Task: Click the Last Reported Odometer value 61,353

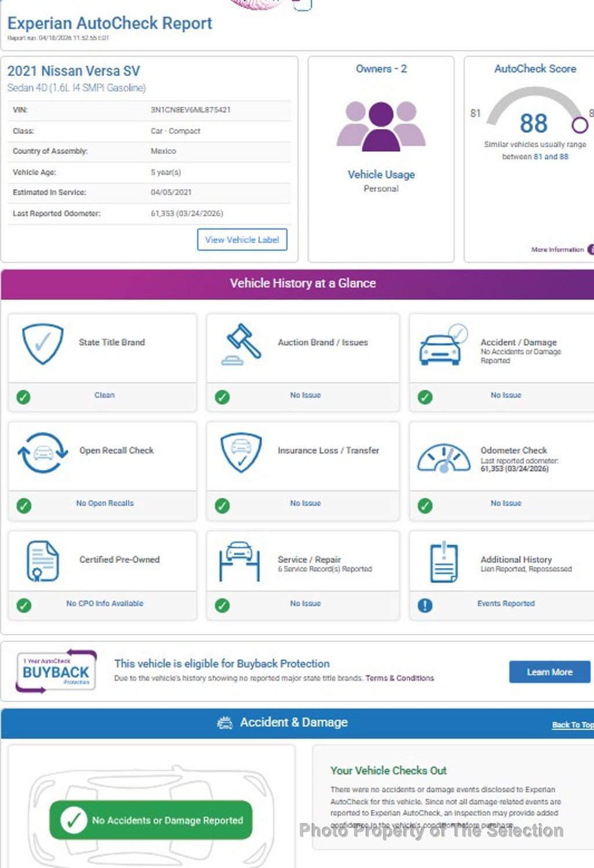Action: 187,213
